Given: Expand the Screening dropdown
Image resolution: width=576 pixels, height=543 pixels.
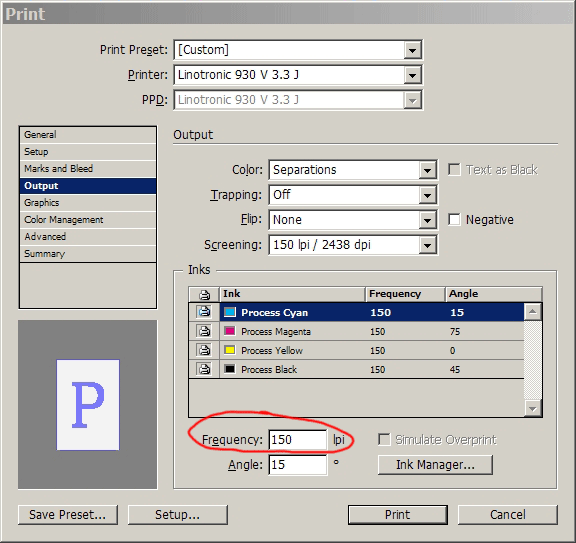Looking at the screenshot, I should [427, 245].
